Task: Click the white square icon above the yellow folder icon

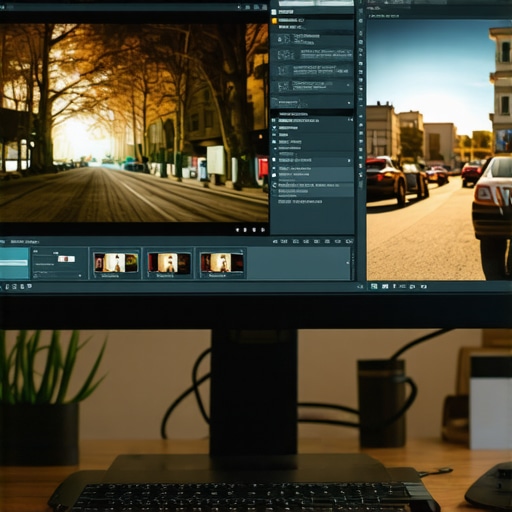Action: [x=274, y=12]
